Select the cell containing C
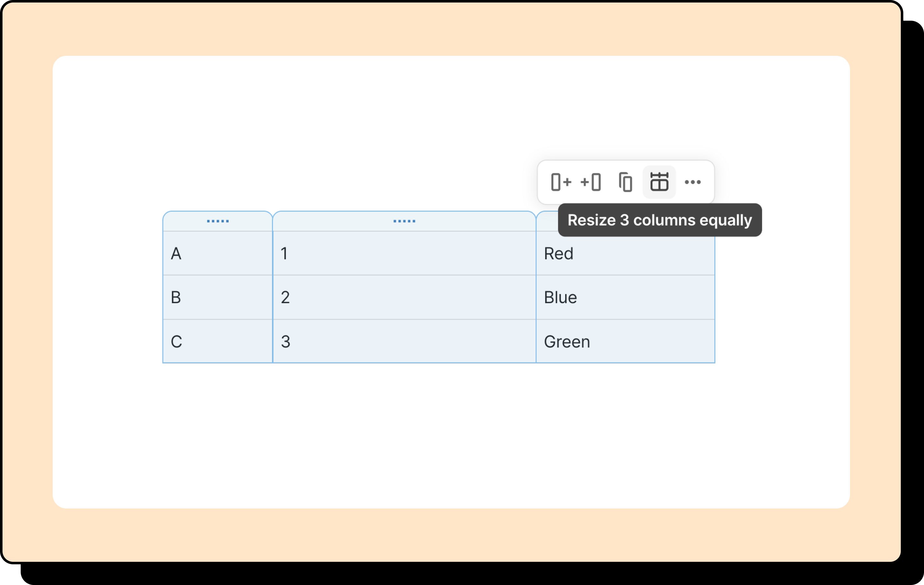Screen dimensions: 924x585 click(x=176, y=341)
